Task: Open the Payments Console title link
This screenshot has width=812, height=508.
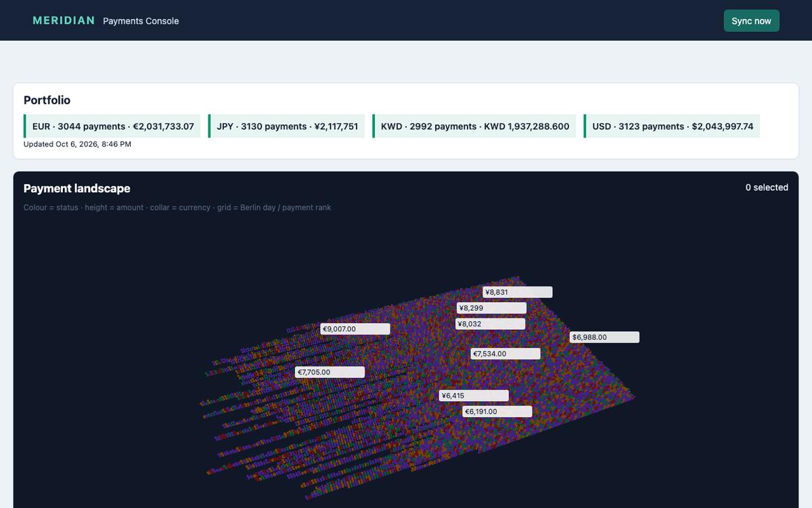Action: point(141,21)
